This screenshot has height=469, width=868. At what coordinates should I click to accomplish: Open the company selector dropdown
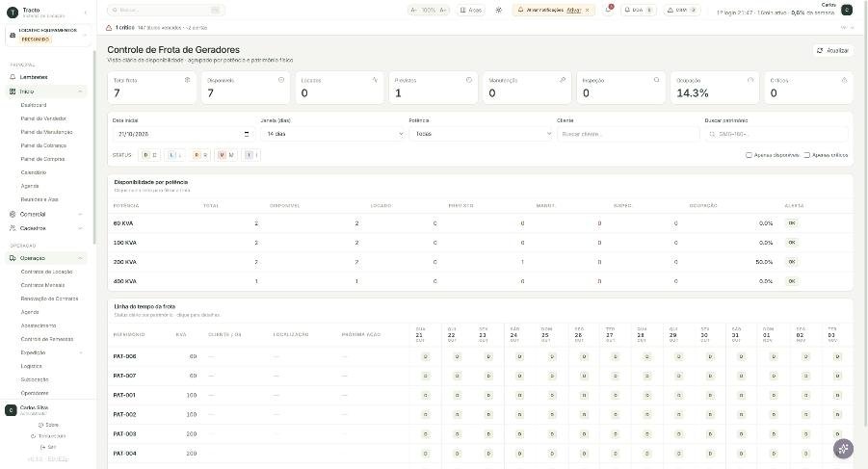pyautogui.click(x=48, y=35)
